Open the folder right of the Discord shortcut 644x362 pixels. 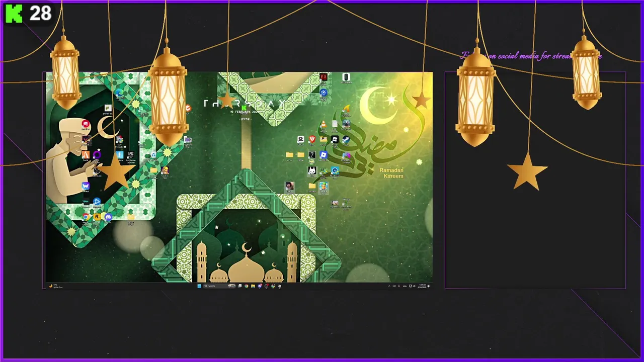131,217
